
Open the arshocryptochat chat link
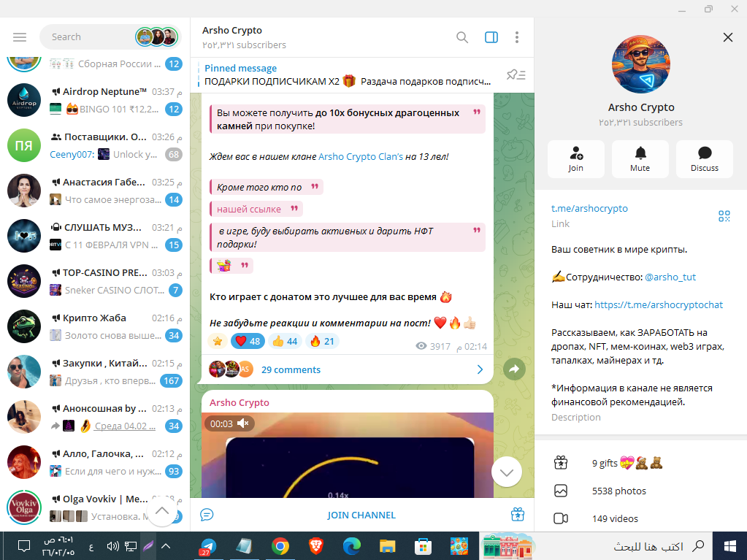(x=659, y=304)
